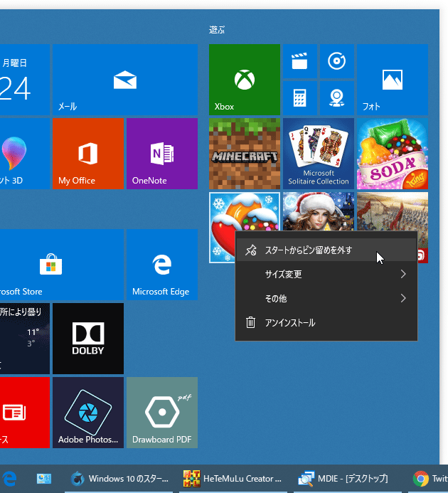
Task: Open the Calculator tile
Action: (300, 98)
